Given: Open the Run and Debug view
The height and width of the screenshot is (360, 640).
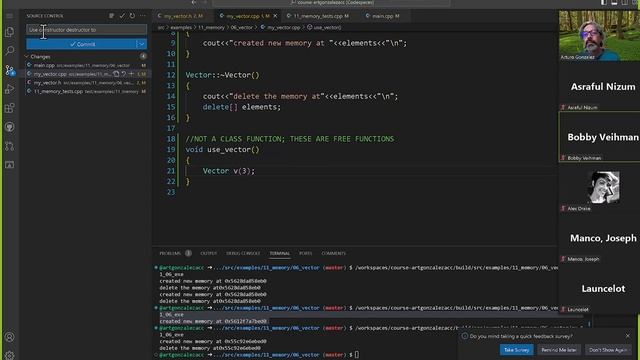Looking at the screenshot, I should [9, 89].
